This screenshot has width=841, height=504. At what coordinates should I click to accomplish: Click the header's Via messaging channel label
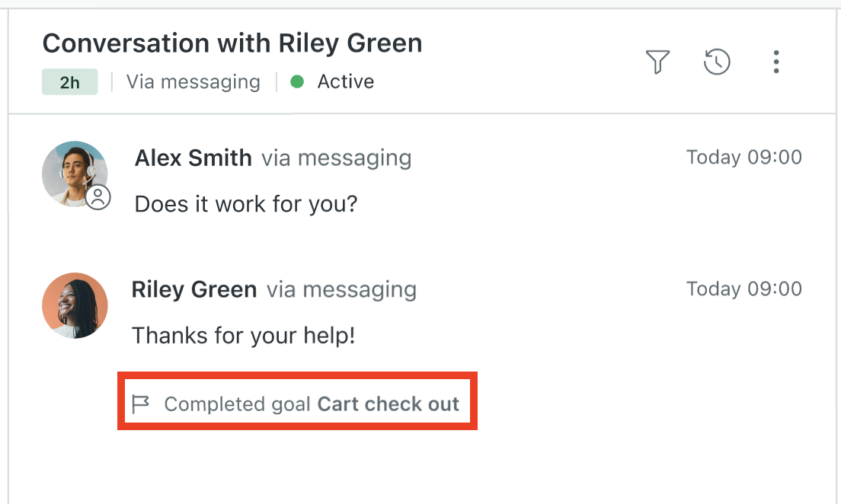pos(193,81)
